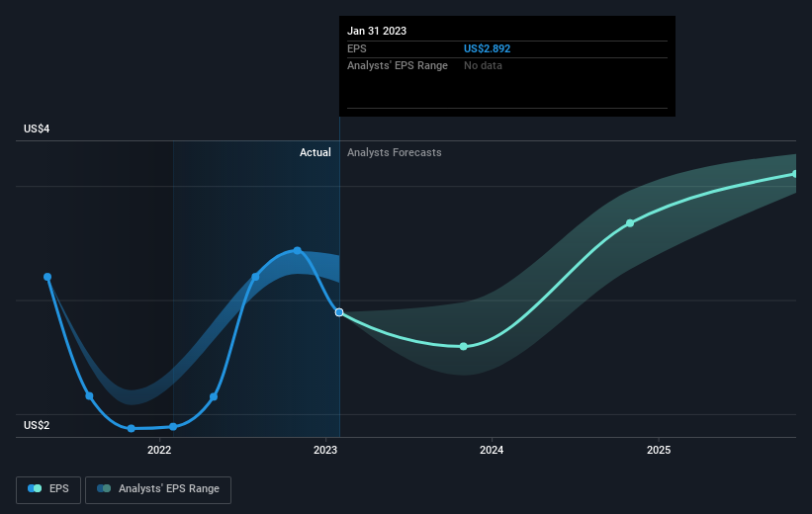Image resolution: width=812 pixels, height=514 pixels.
Task: Click the Analysts Forecasts label
Action: click(394, 152)
